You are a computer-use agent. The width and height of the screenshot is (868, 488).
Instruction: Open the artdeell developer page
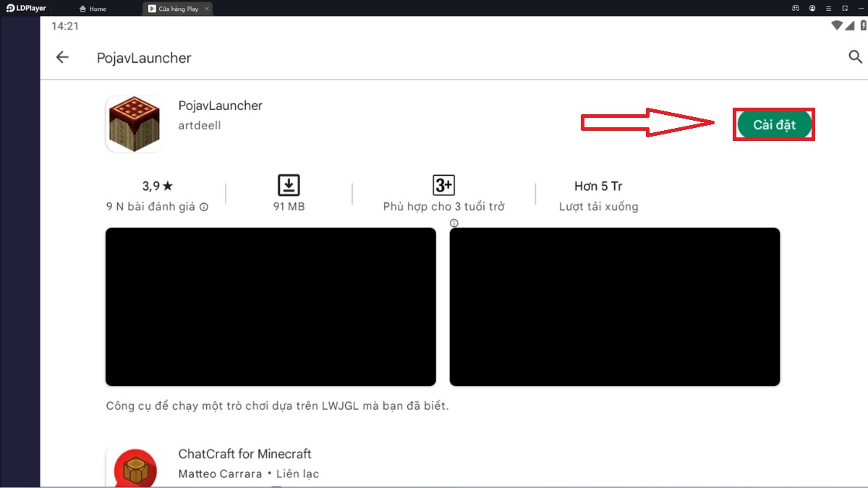(199, 124)
